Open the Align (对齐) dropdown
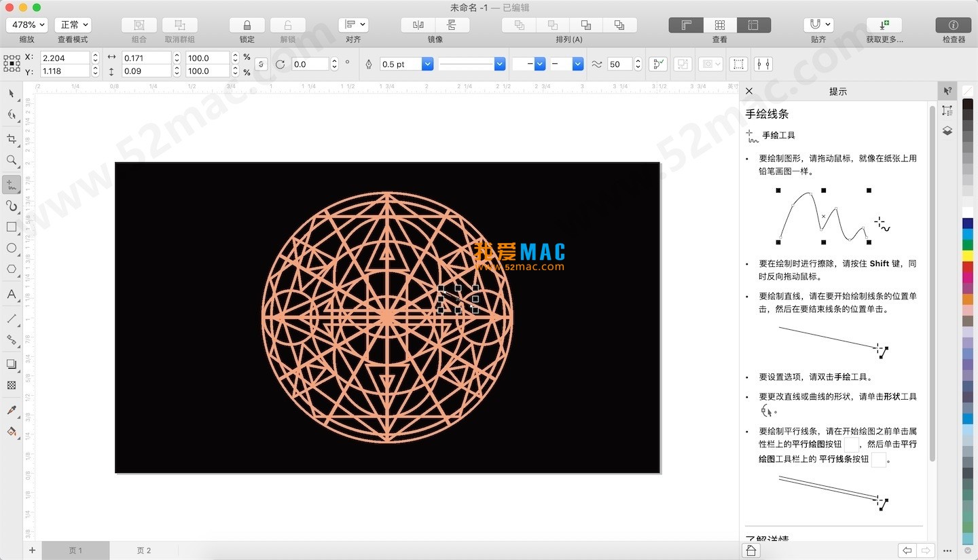The width and height of the screenshot is (978, 560). [x=353, y=25]
